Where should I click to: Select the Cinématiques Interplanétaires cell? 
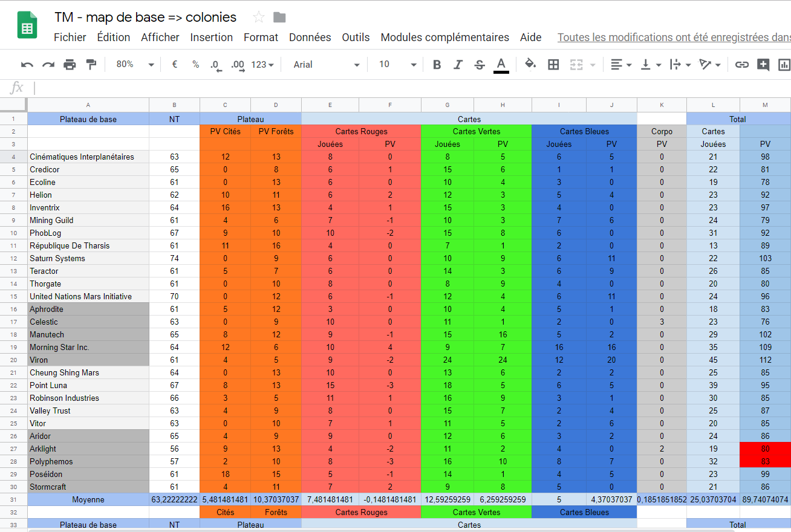click(x=88, y=157)
